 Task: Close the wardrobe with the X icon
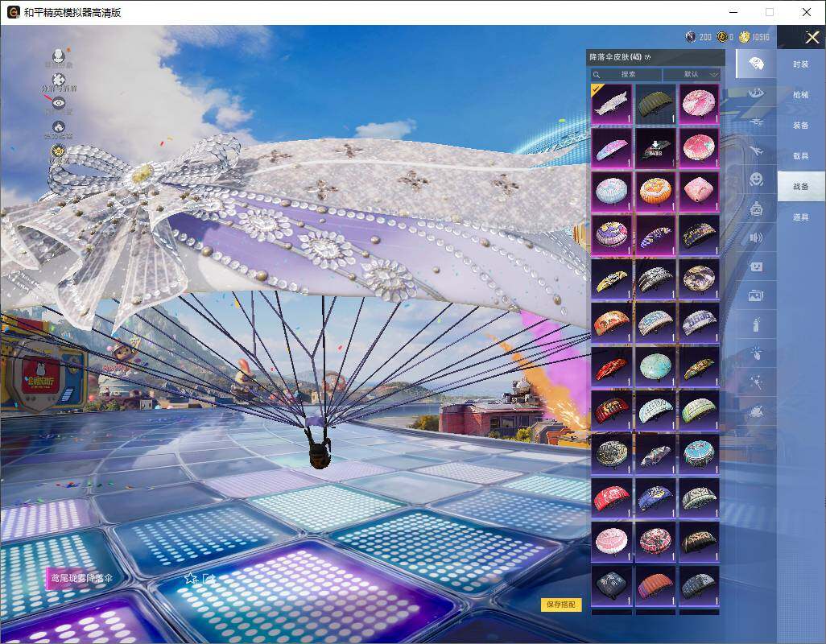click(812, 37)
